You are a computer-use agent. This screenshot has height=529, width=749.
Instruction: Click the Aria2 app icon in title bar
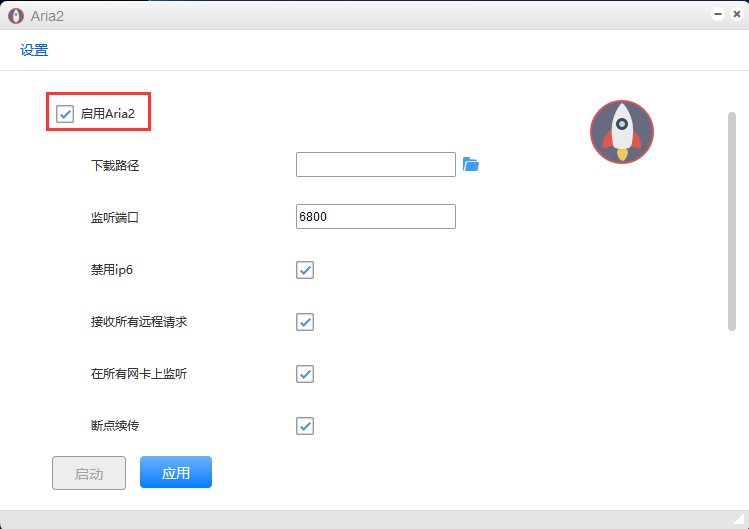coord(14,15)
